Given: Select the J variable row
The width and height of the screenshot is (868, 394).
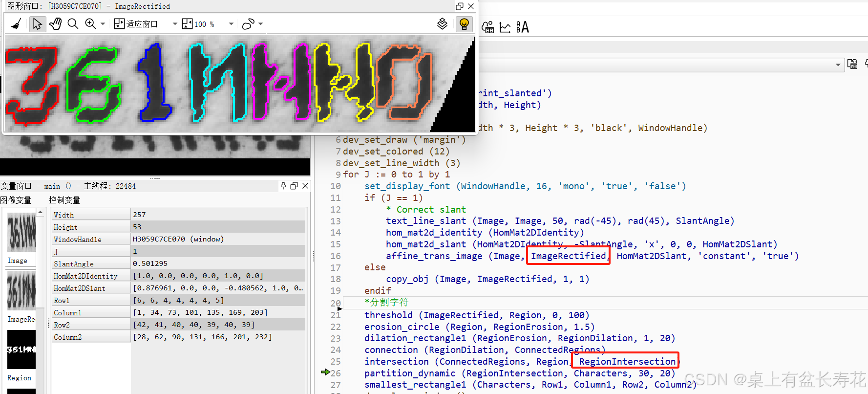Looking at the screenshot, I should tap(178, 251).
